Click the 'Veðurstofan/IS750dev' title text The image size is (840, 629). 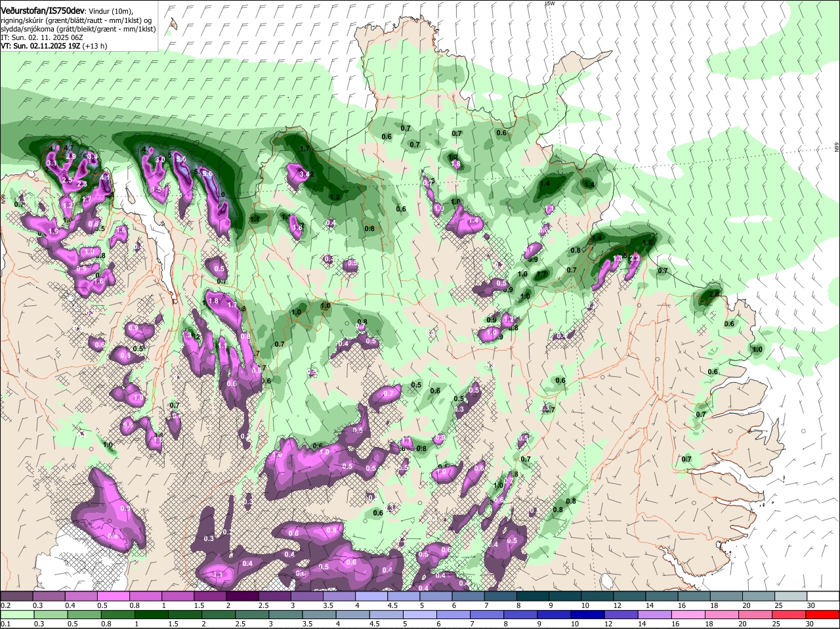pyautogui.click(x=42, y=11)
